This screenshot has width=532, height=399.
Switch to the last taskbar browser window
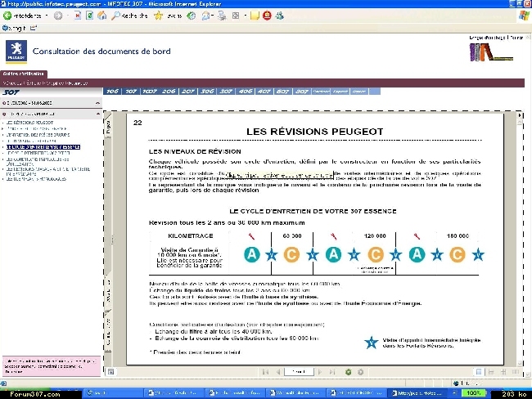pos(418,393)
